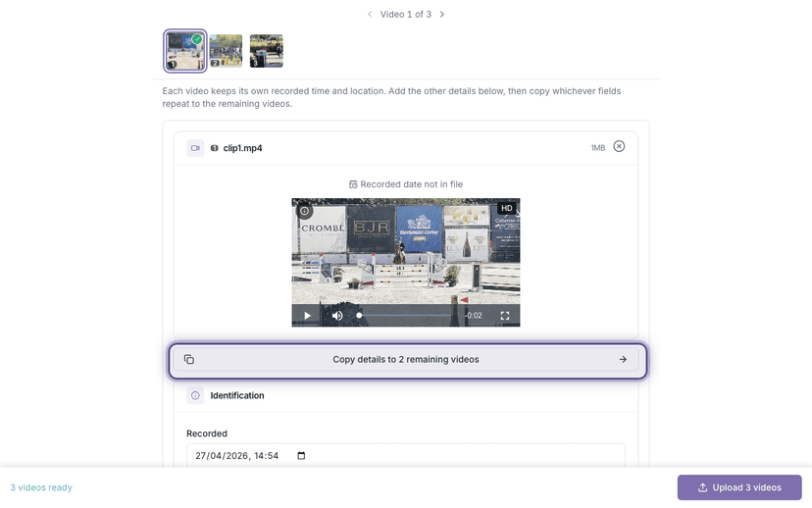Select the first video thumbnail with green check
The image size is (812, 508).
point(185,51)
